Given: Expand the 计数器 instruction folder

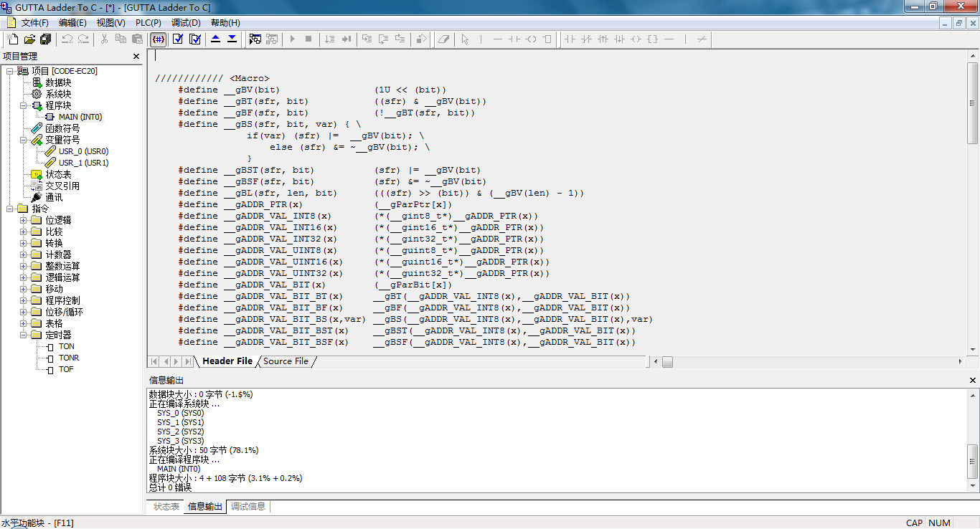Looking at the screenshot, I should tap(24, 254).
